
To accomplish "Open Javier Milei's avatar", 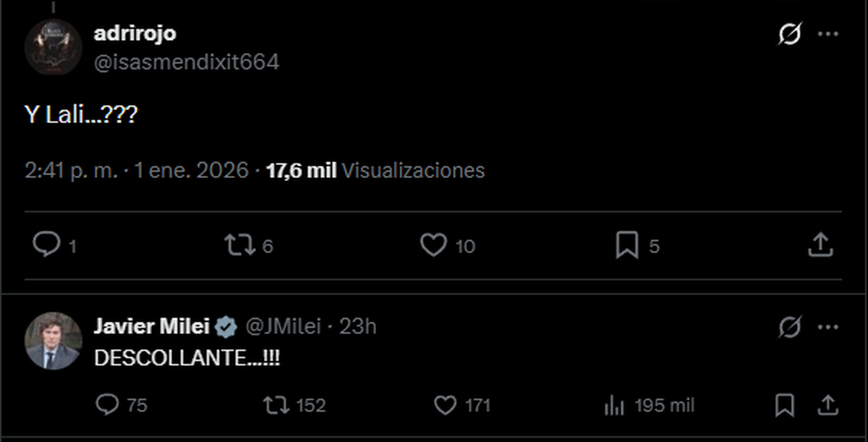I will (53, 341).
